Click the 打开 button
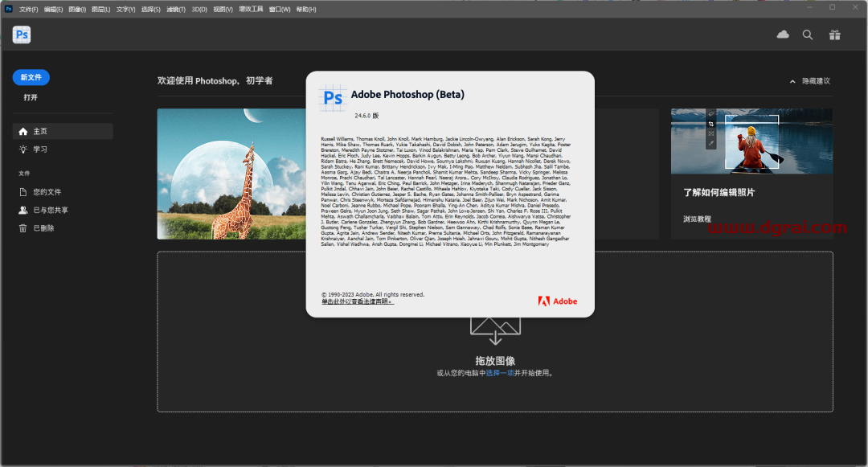The image size is (868, 467). pyautogui.click(x=31, y=97)
